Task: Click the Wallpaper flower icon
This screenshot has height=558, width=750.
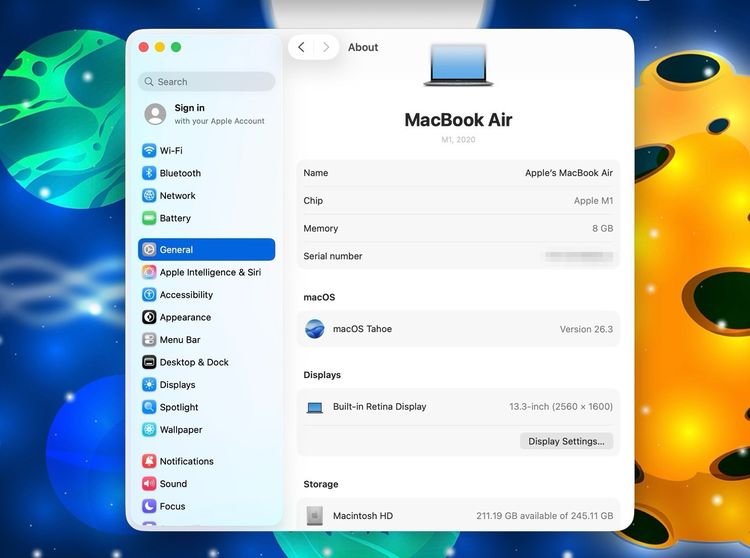Action: 149,429
